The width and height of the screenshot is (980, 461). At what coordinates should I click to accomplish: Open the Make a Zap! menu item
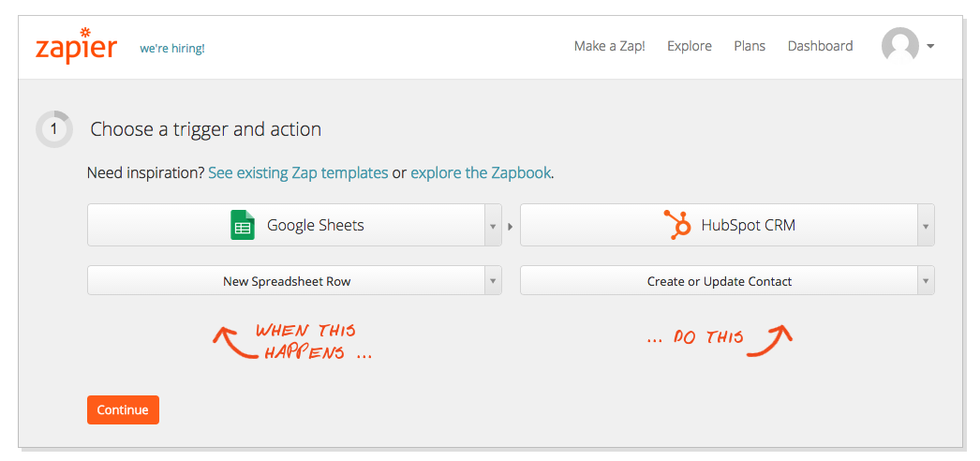(609, 46)
